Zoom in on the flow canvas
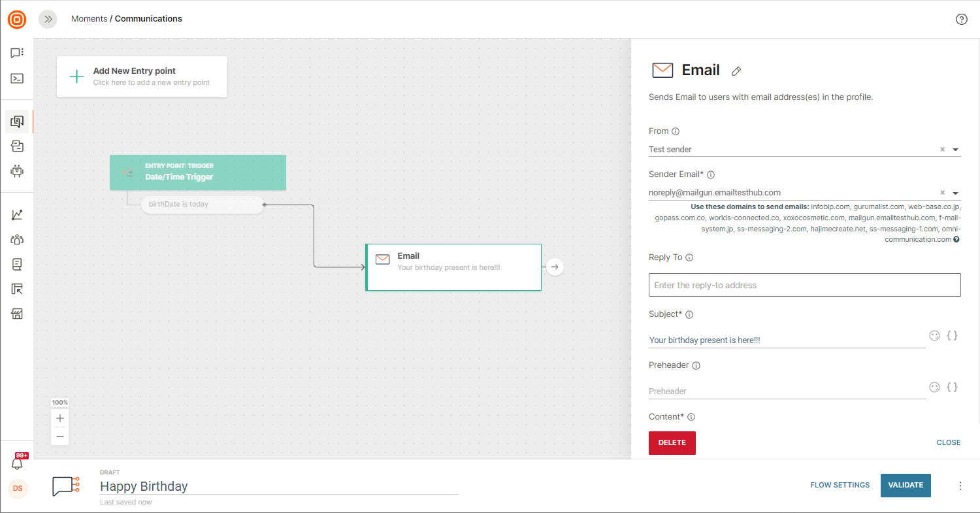The image size is (980, 513). [60, 418]
